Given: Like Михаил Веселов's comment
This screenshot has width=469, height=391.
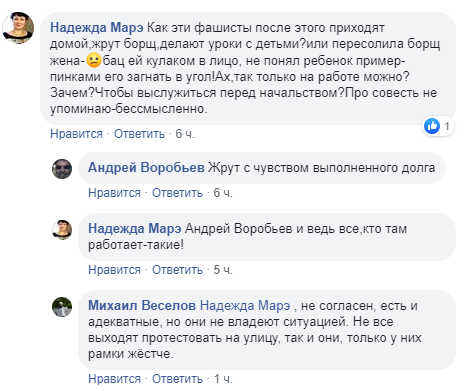Looking at the screenshot, I should [x=114, y=379].
